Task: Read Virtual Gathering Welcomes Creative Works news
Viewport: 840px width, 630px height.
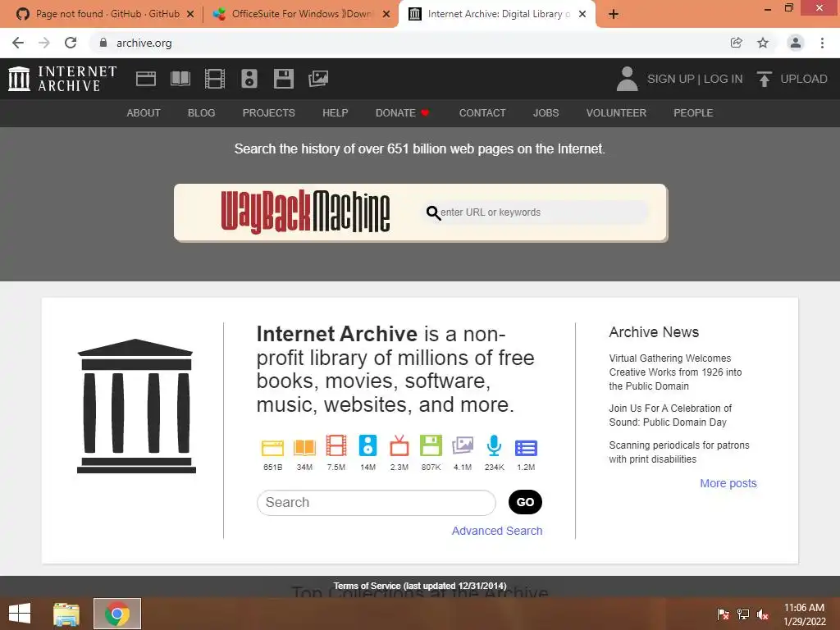Action: tap(675, 372)
